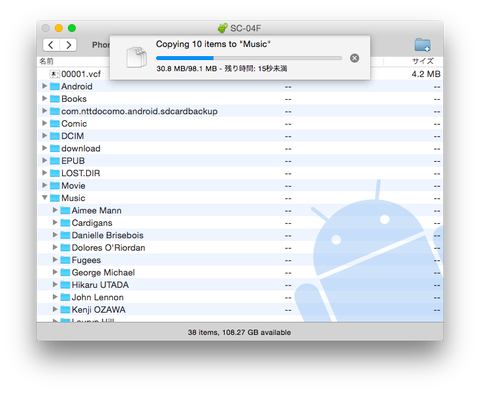This screenshot has width=480, height=393.
Task: Expand the Aimee Mann subfolder
Action: click(x=55, y=210)
